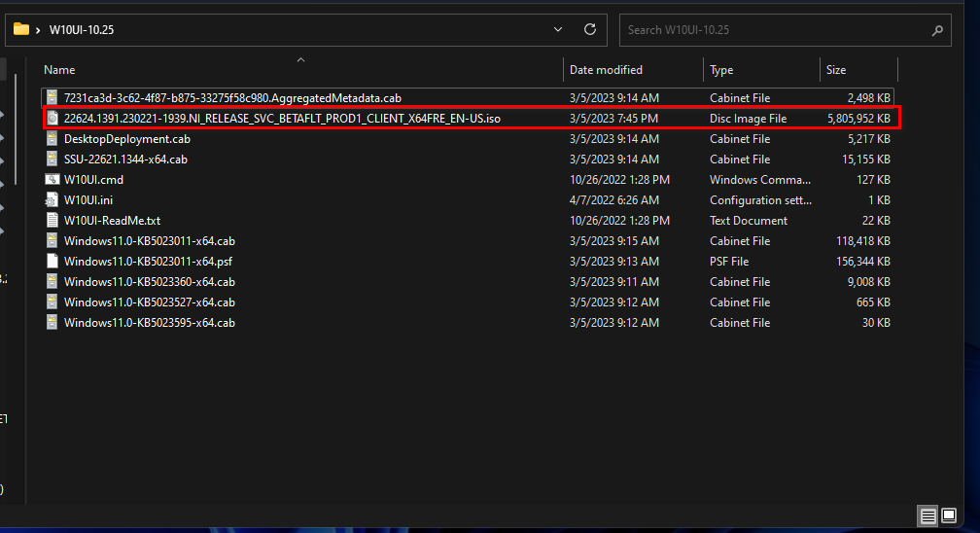The height and width of the screenshot is (533, 980).
Task: Click the Windows Comma... type cell
Action: [760, 180]
